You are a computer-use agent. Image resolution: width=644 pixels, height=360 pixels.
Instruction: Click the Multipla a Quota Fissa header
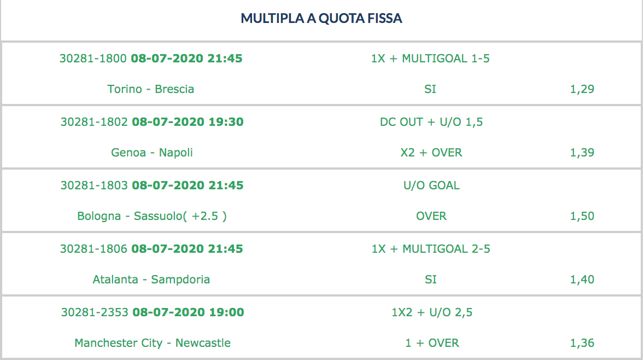point(321,19)
